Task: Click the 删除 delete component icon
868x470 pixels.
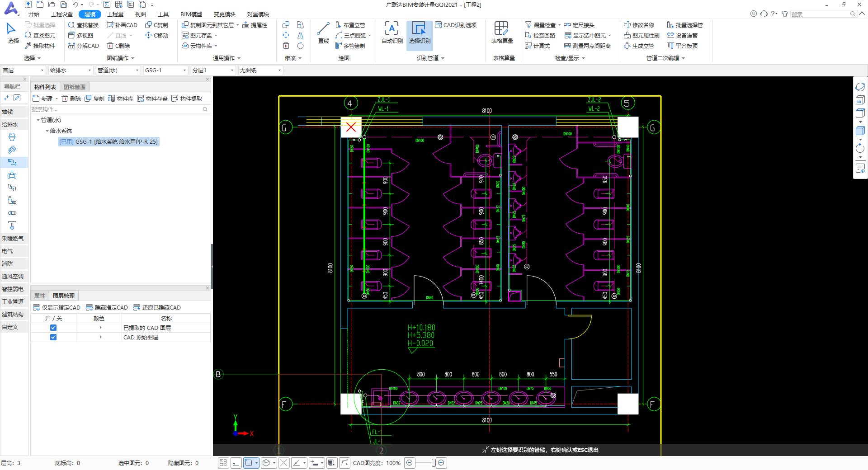Action: (71, 99)
